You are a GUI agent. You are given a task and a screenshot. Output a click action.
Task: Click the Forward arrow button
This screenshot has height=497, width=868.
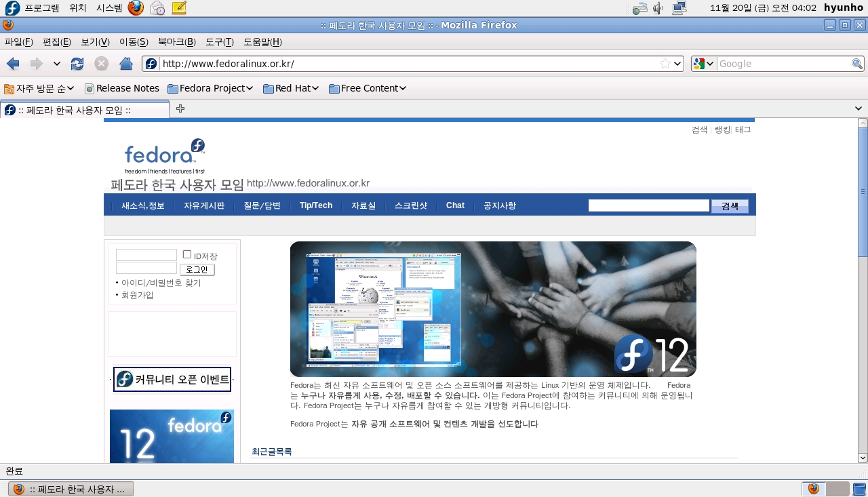(x=36, y=64)
